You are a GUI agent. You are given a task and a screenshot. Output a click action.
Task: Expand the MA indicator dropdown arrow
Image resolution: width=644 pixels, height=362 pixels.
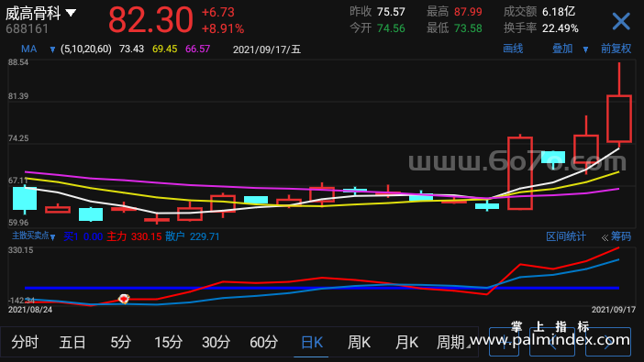52,49
